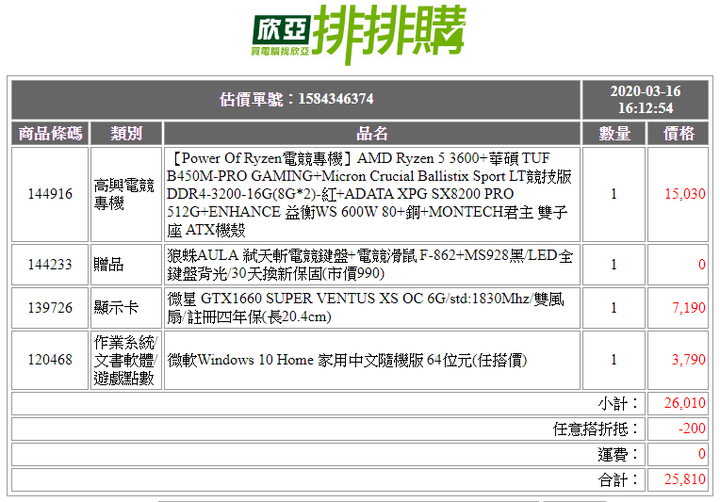Select barcode 120468

click(50, 360)
